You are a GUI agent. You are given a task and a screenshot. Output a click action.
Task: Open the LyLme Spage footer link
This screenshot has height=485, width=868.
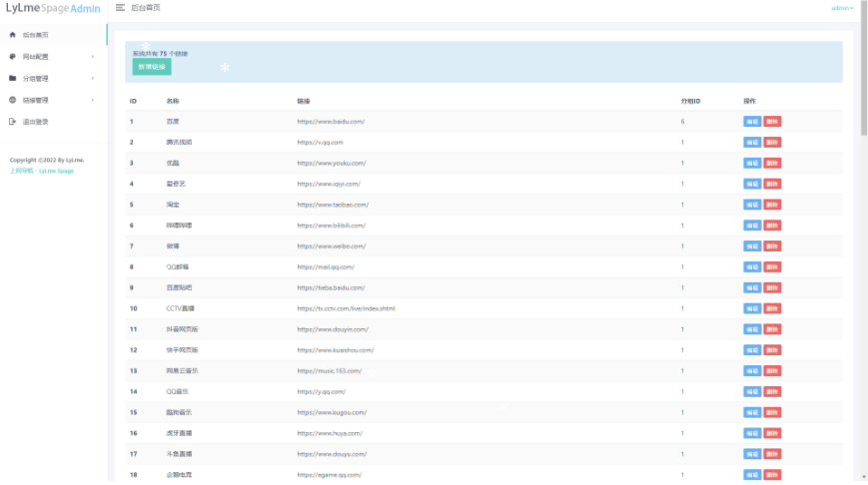coord(57,171)
